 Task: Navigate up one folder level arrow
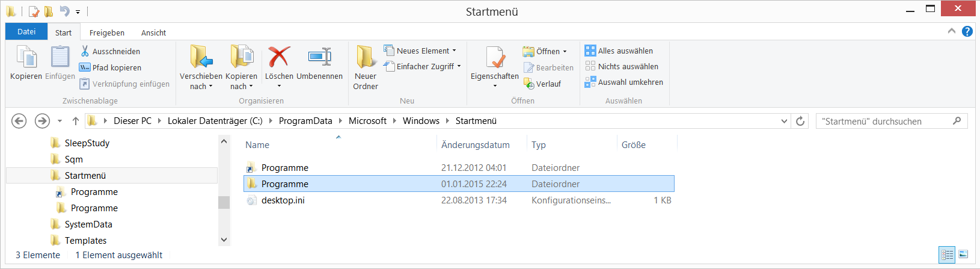[x=76, y=121]
